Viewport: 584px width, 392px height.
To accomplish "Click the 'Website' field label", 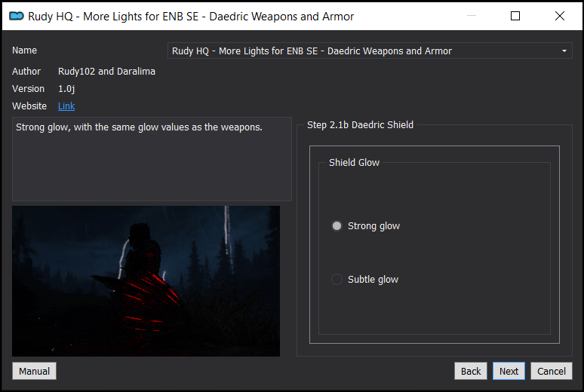I will [29, 106].
